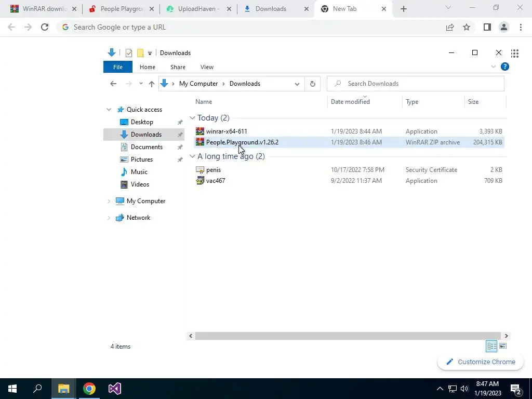Image resolution: width=532 pixels, height=399 pixels.
Task: Close the UploadHaven browser tab
Action: coord(229,9)
